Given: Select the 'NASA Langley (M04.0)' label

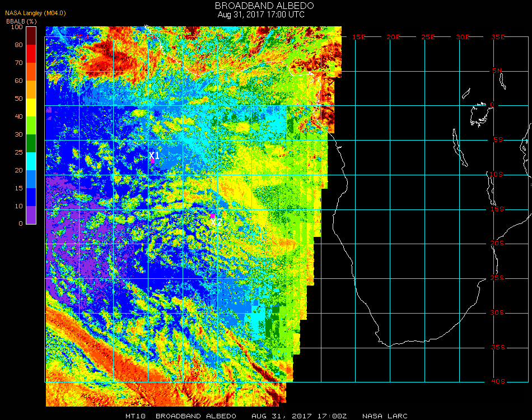Looking at the screenshot, I should [35, 13].
